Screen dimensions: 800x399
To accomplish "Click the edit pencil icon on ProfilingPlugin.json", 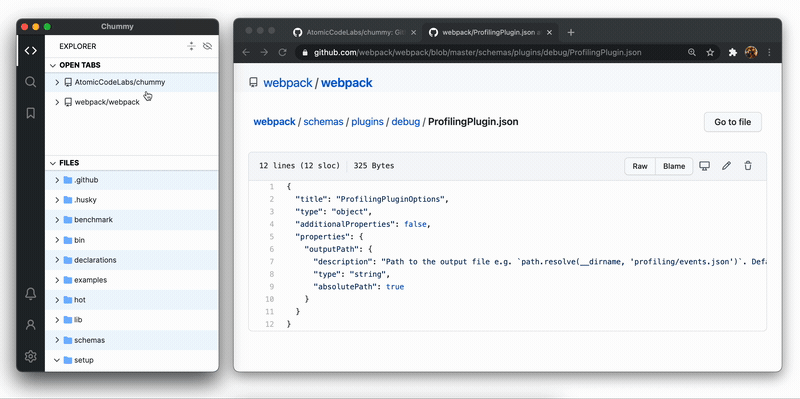I will pyautogui.click(x=727, y=166).
